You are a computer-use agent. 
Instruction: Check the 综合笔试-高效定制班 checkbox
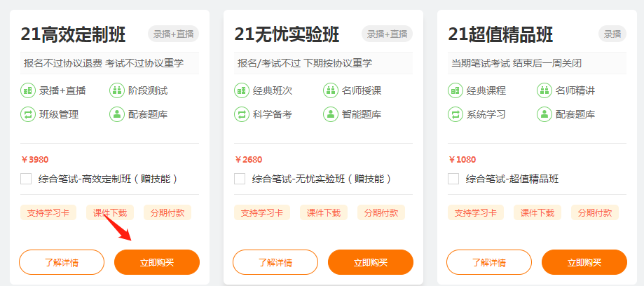coord(26,179)
